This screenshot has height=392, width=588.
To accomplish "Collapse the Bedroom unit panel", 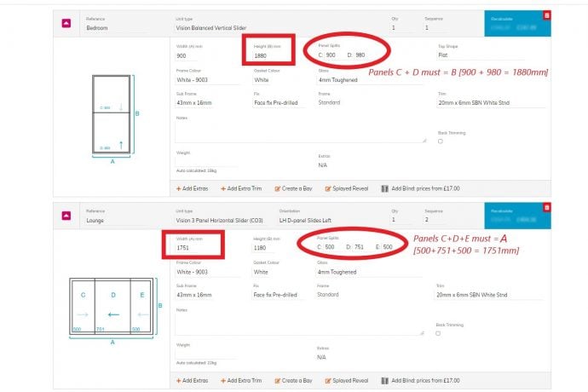I will point(66,23).
